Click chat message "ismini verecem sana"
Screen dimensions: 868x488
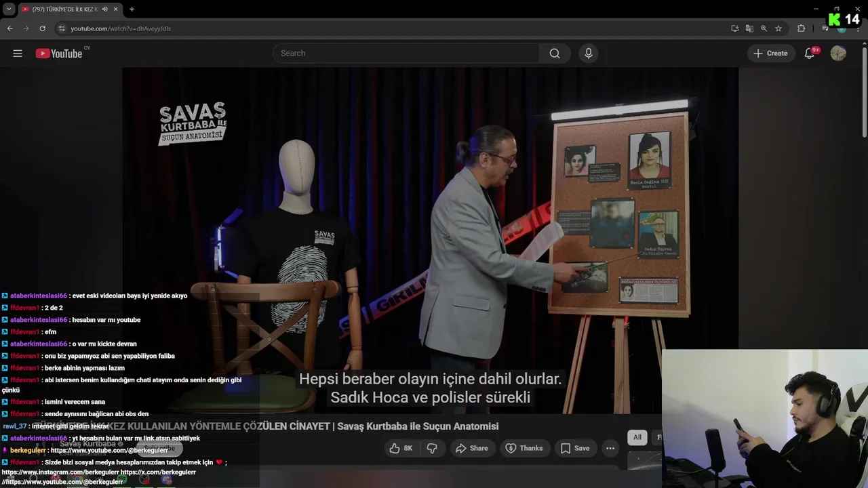[x=75, y=402]
